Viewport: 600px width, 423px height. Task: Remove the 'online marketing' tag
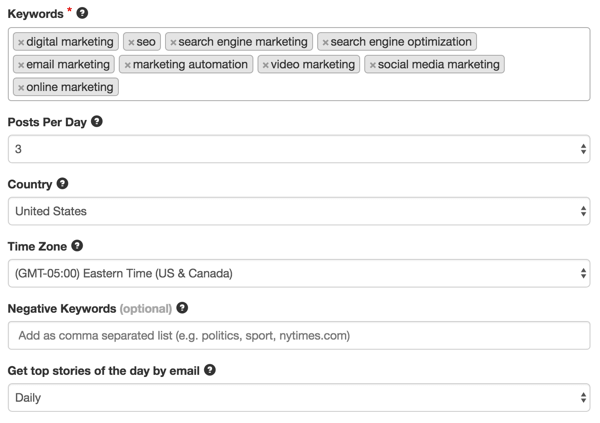pos(21,88)
